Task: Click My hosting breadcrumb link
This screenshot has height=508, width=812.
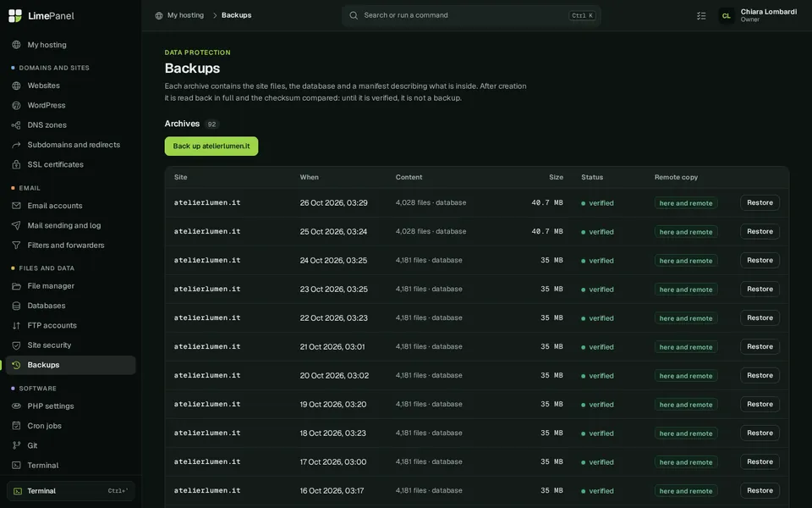Action: click(x=185, y=15)
